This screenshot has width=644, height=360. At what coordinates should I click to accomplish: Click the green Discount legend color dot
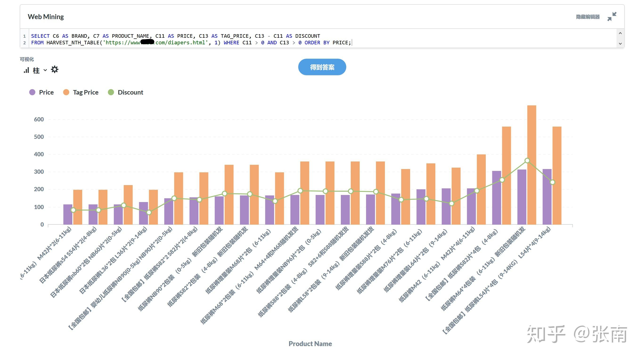[111, 92]
